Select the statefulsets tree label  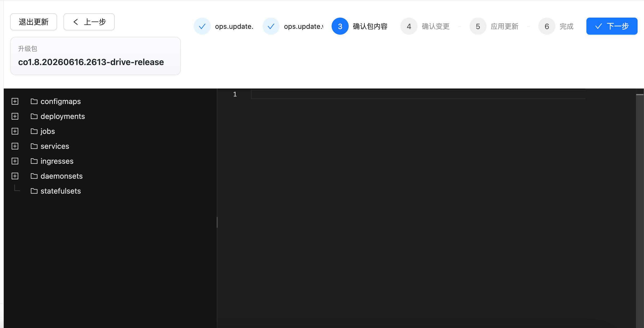point(61,191)
